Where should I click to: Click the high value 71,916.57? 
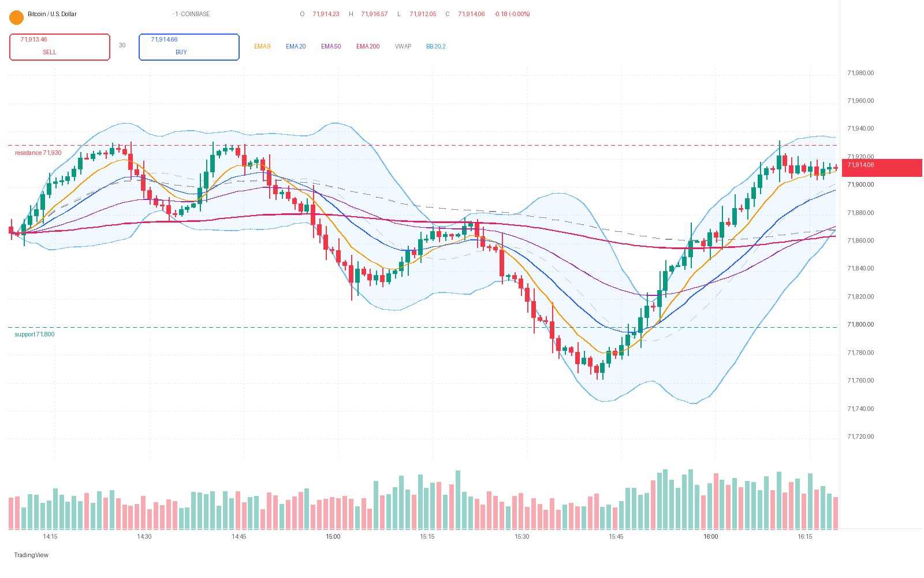[374, 14]
